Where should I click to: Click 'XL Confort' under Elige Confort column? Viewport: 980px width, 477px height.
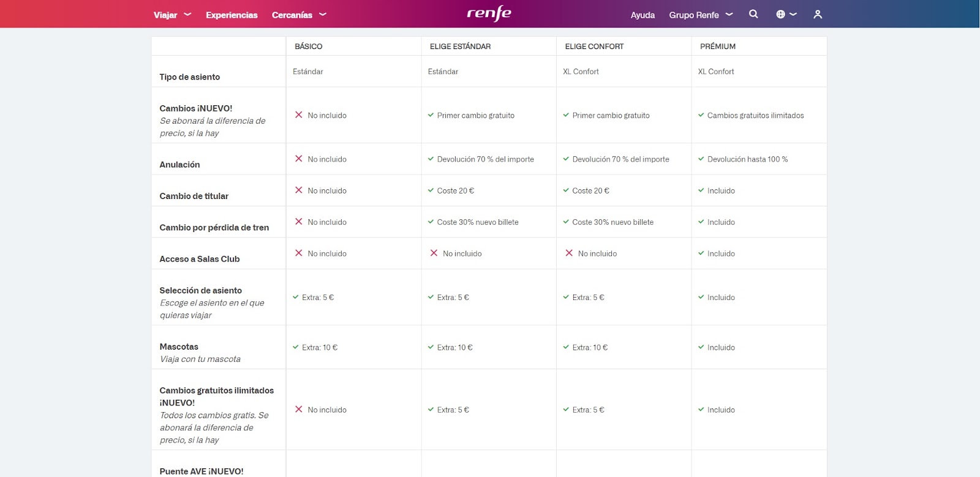click(581, 72)
